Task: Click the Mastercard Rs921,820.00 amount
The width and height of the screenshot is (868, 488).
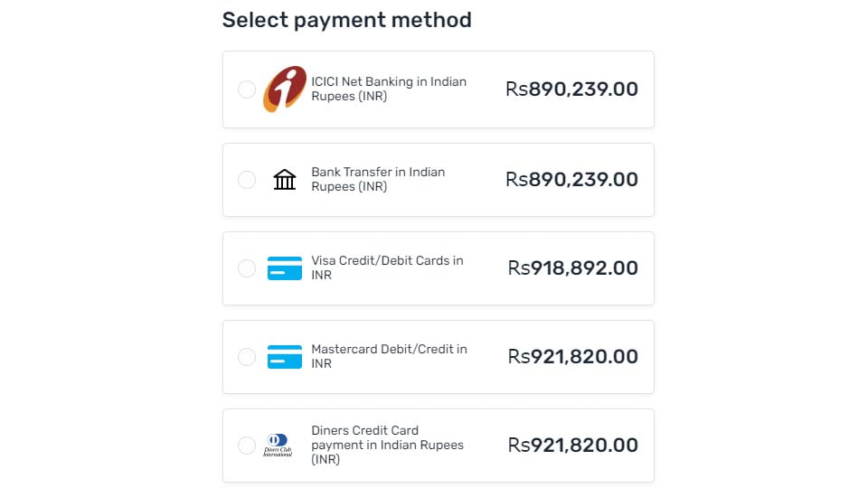Action: pyautogui.click(x=573, y=357)
